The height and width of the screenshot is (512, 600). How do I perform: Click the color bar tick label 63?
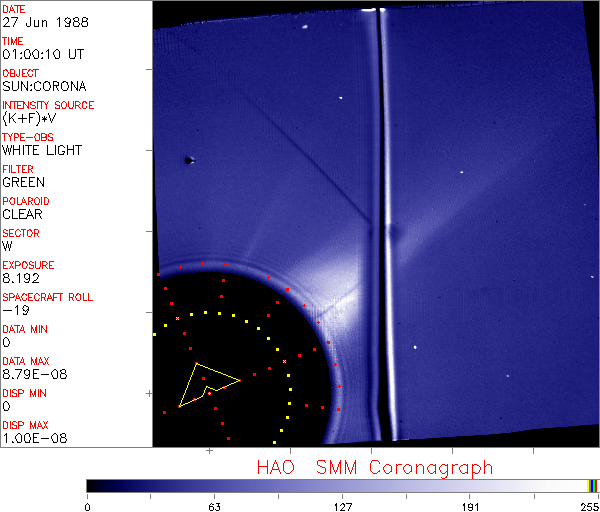coord(214,505)
